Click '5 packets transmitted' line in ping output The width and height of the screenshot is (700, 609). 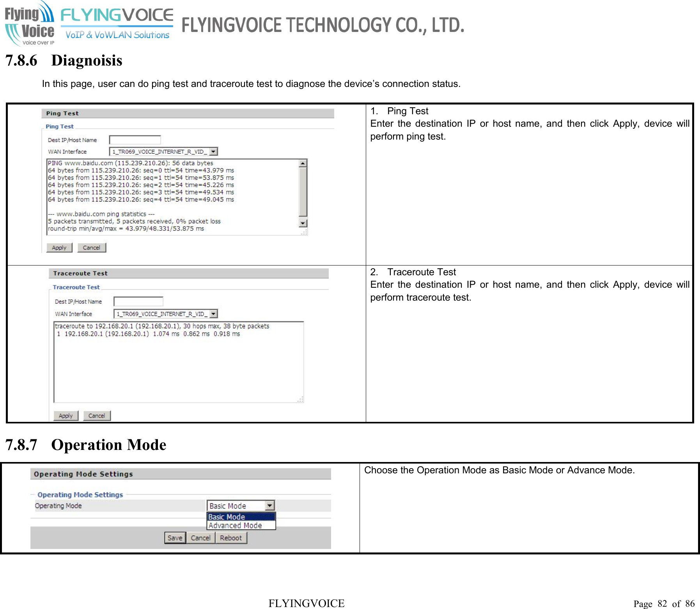pos(134,221)
